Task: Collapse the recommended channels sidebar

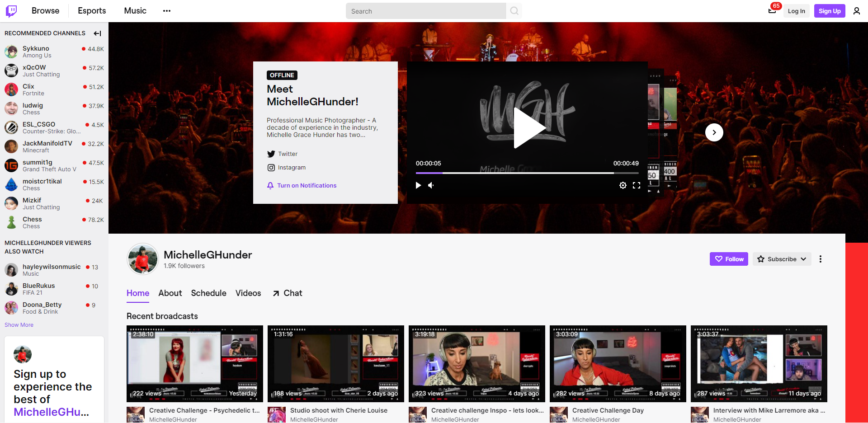Action: [97, 33]
